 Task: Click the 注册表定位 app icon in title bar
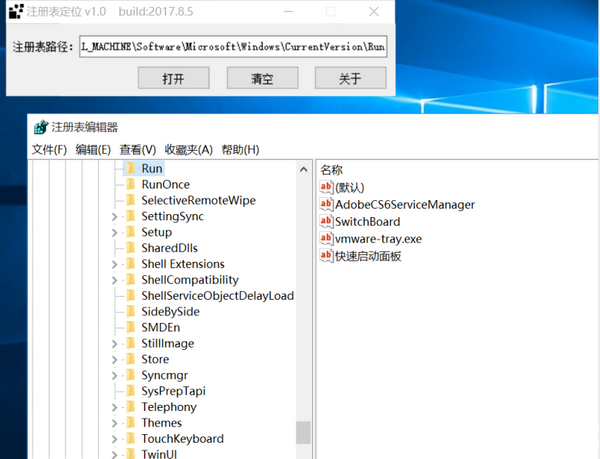click(x=16, y=11)
